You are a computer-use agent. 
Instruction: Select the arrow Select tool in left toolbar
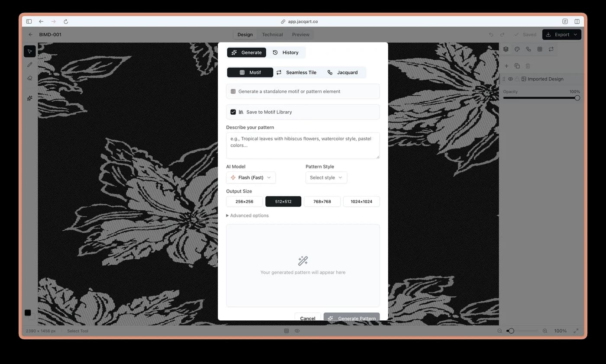pos(29,51)
